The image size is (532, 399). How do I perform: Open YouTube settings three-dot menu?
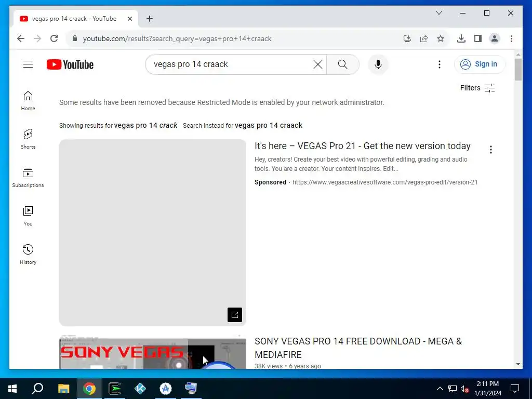(440, 64)
